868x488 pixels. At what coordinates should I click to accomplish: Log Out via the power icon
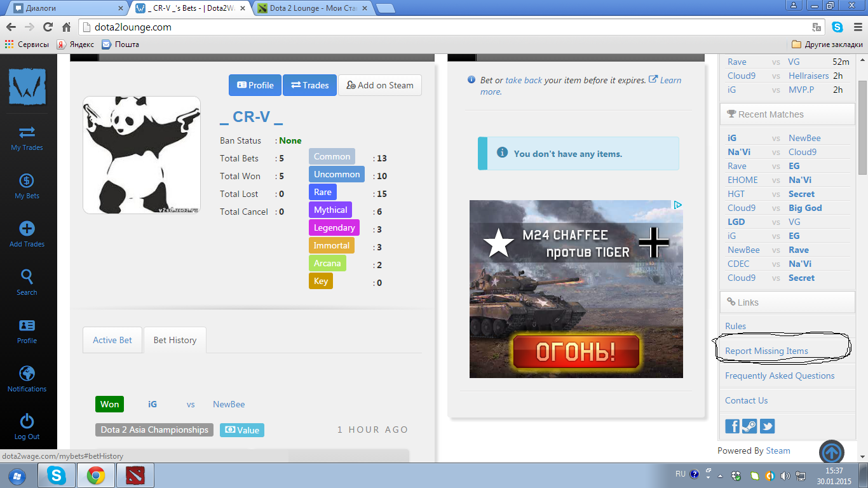click(27, 427)
